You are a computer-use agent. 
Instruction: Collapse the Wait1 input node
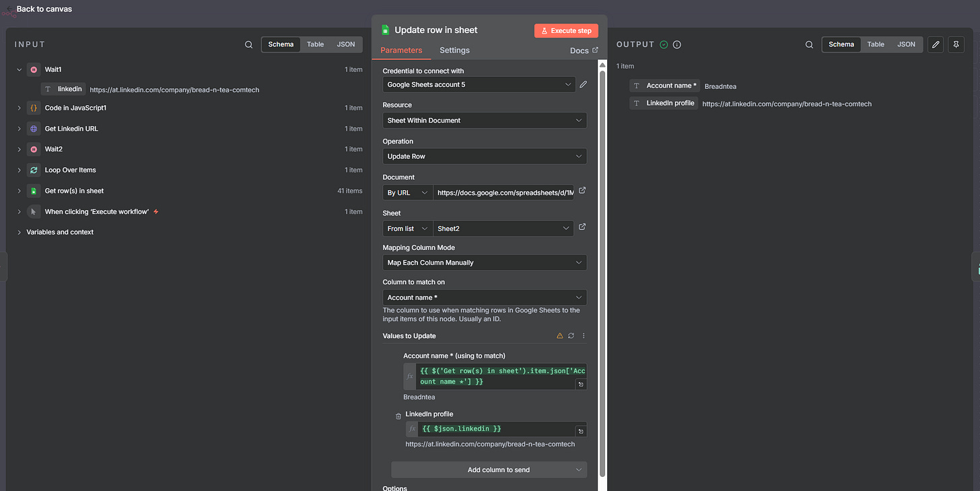pyautogui.click(x=19, y=69)
